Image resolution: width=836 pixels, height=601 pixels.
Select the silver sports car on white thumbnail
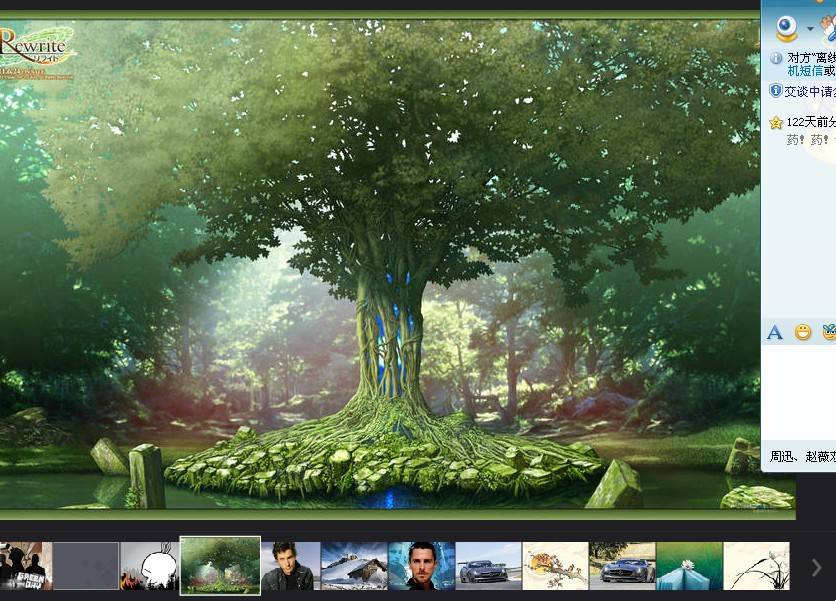click(488, 566)
